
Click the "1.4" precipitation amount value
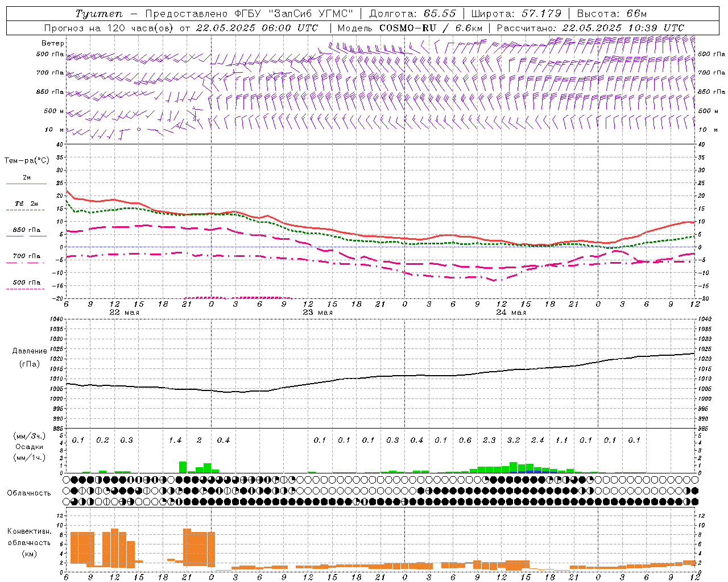pyautogui.click(x=175, y=440)
